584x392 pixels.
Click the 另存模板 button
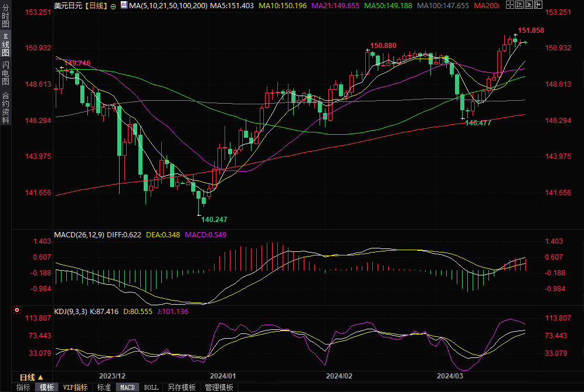pyautogui.click(x=181, y=387)
